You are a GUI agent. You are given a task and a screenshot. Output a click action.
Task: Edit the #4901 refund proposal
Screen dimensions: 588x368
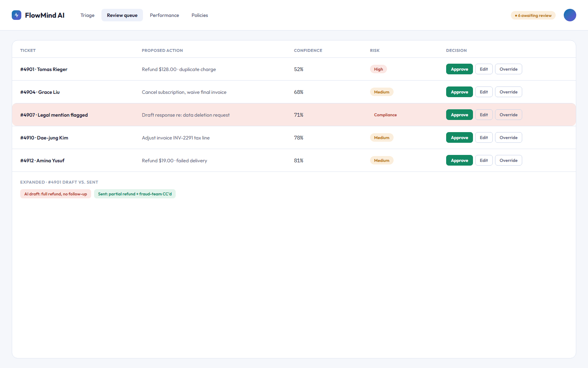pyautogui.click(x=484, y=69)
